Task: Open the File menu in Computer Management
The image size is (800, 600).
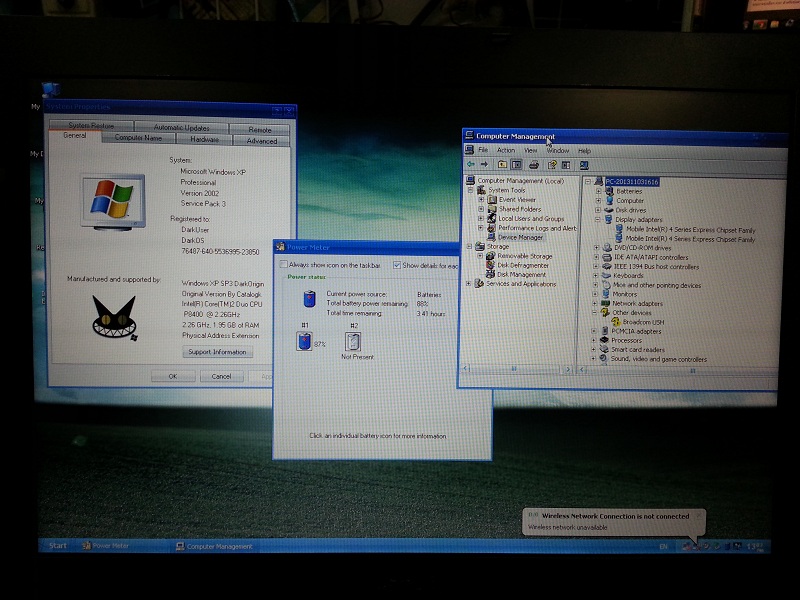Action: 483,150
